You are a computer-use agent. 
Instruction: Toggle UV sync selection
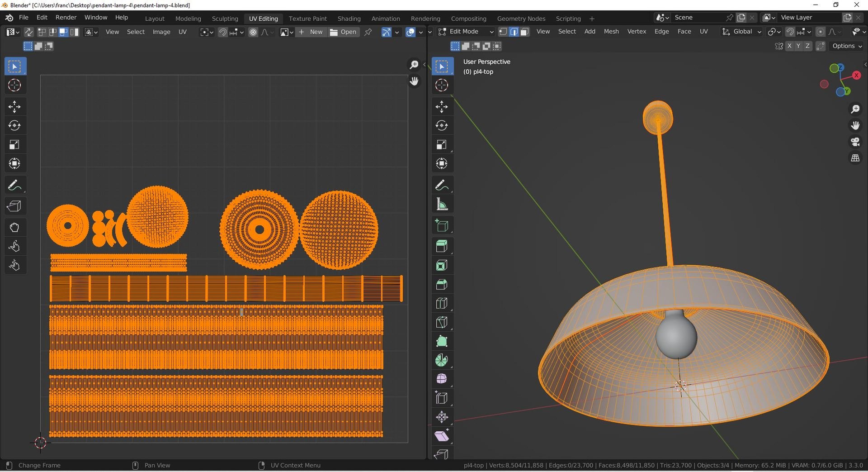[28, 32]
